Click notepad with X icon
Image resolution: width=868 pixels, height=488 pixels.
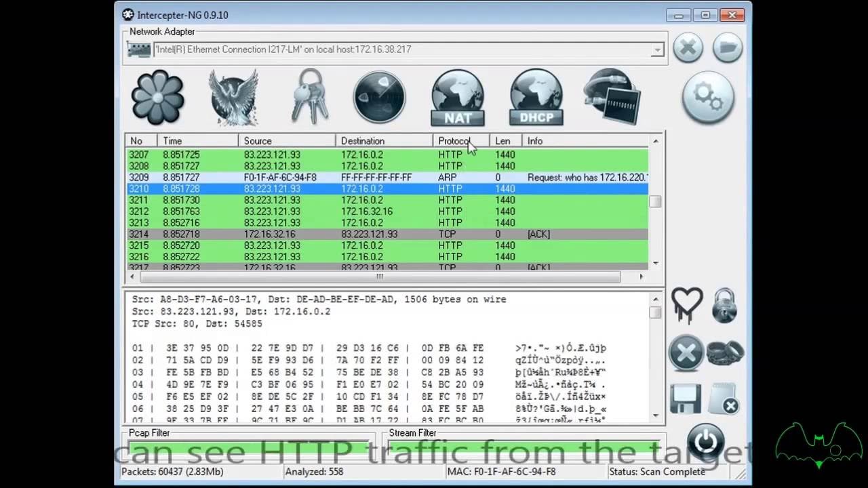tap(724, 399)
